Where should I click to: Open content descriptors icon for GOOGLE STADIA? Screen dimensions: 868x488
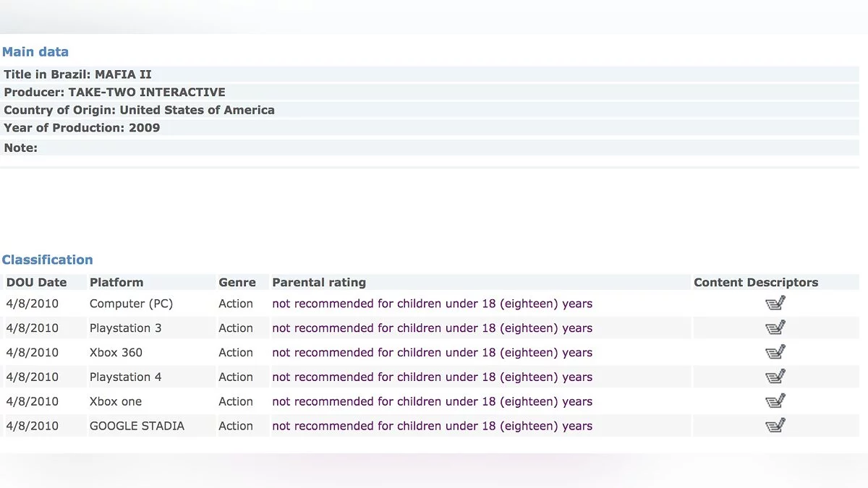coord(775,427)
